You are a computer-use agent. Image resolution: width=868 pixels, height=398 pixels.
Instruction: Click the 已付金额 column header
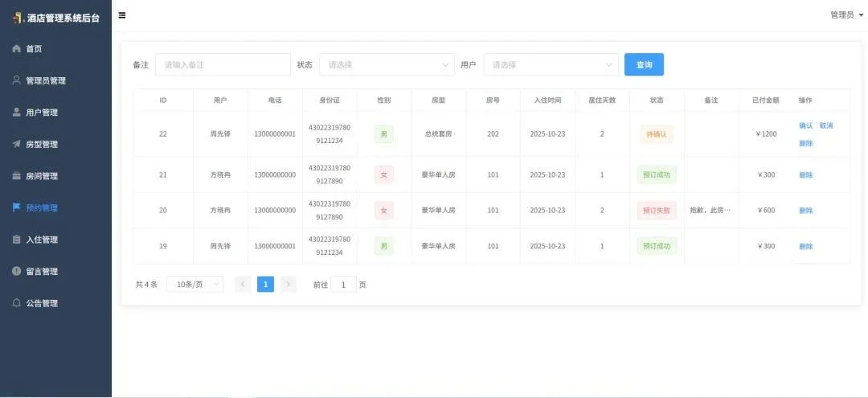pos(766,101)
